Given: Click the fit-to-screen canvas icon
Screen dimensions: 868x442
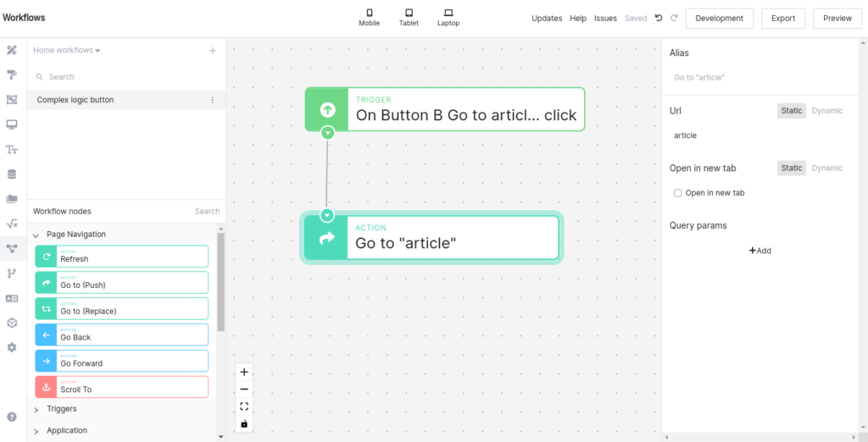Looking at the screenshot, I should pyautogui.click(x=244, y=406).
